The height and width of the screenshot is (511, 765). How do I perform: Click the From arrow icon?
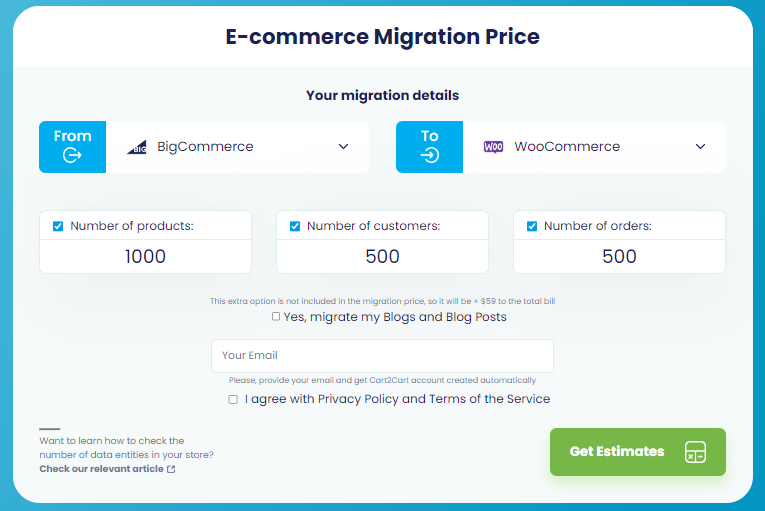[x=72, y=156]
